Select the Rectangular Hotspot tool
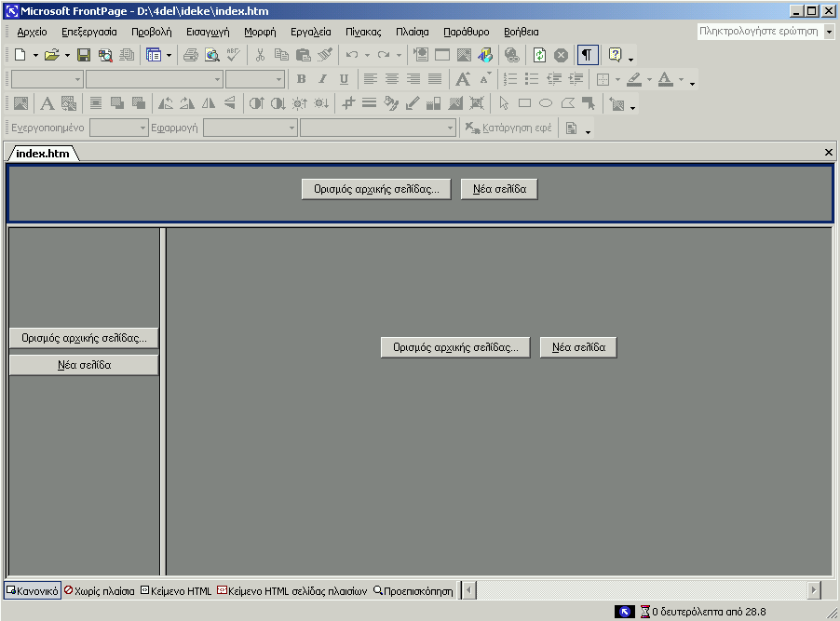Viewport: 840px width, 621px height. tap(524, 103)
